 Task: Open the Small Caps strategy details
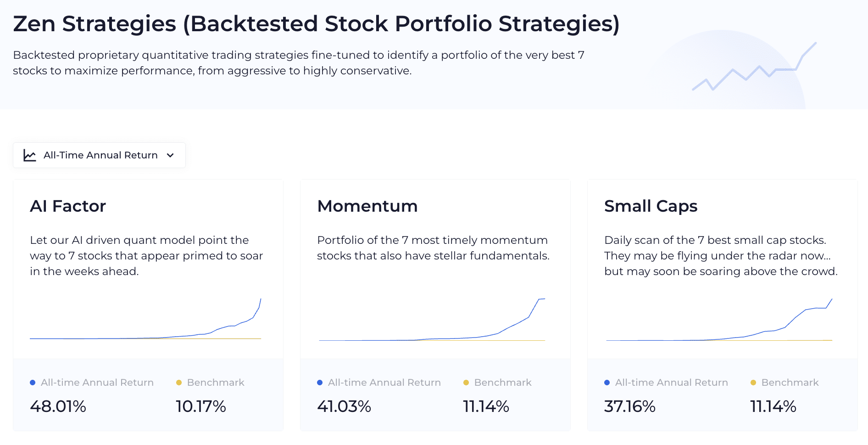coord(651,206)
